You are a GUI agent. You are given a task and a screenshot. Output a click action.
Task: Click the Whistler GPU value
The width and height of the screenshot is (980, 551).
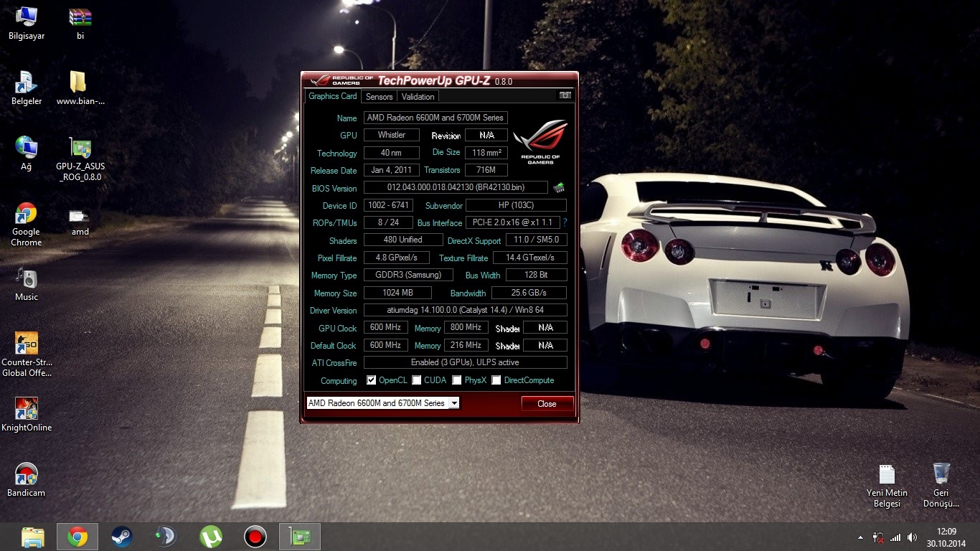pos(392,135)
